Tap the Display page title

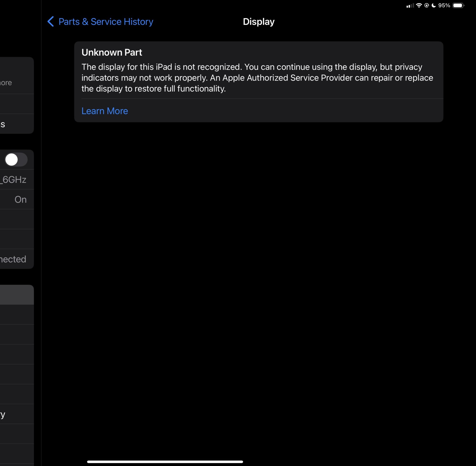click(x=258, y=22)
